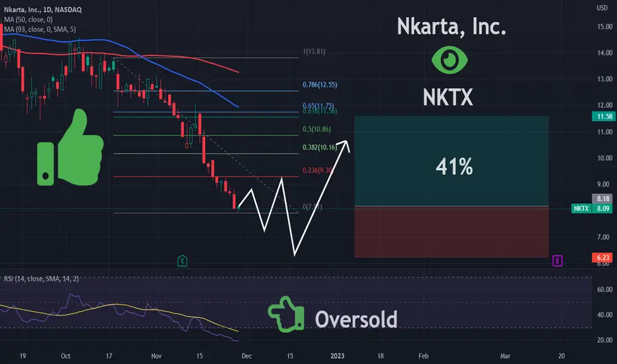
Task: Click the 11.58 green price tag
Action: pos(604,116)
